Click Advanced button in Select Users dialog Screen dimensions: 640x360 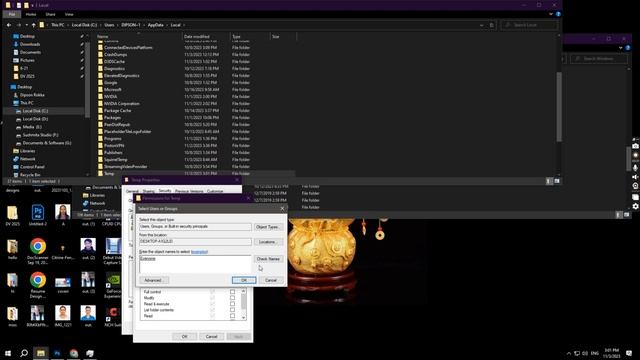click(154, 280)
